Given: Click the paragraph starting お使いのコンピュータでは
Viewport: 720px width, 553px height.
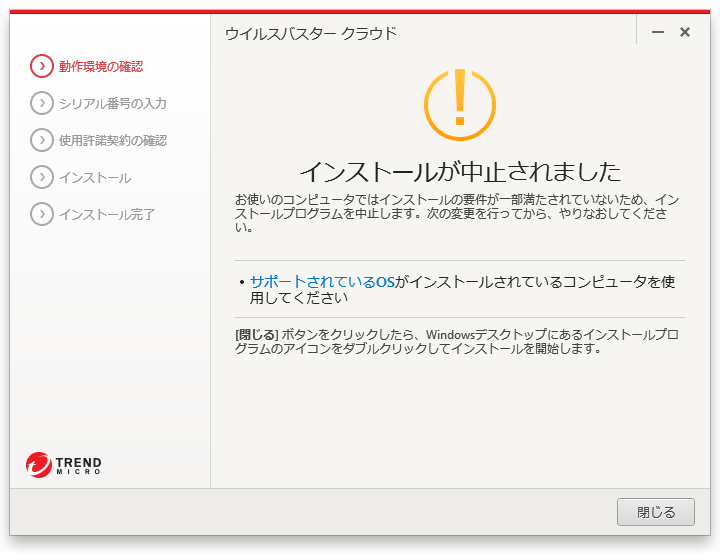Looking at the screenshot, I should click(x=457, y=213).
